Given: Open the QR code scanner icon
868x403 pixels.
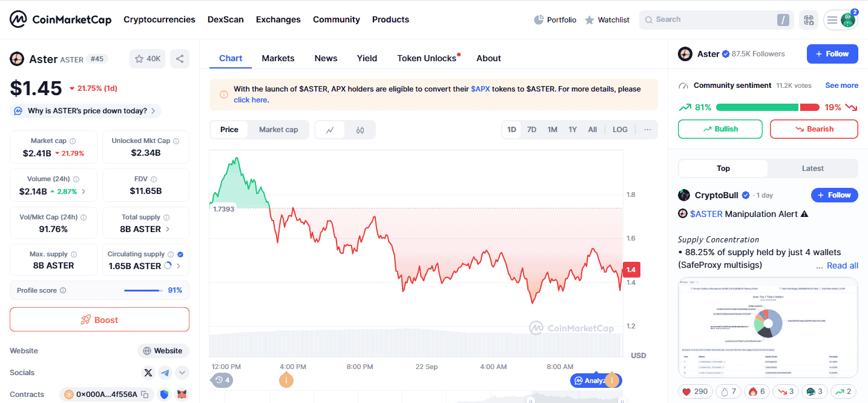Looking at the screenshot, I should click(809, 20).
